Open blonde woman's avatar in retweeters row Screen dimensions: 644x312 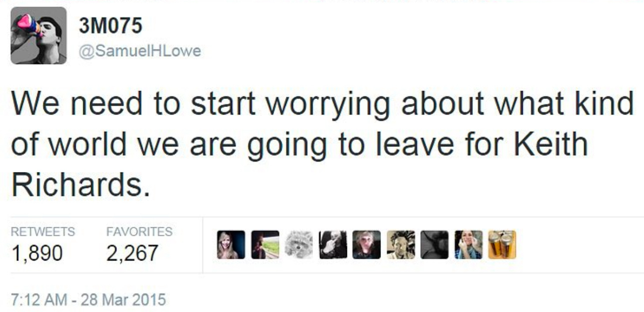point(231,245)
